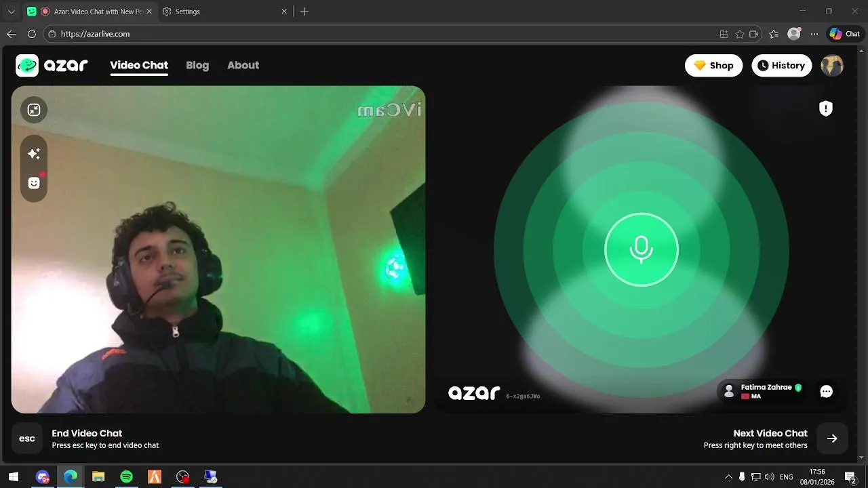Open the chat bubble next to Fatima Zahrae
The image size is (868, 488).
click(826, 391)
